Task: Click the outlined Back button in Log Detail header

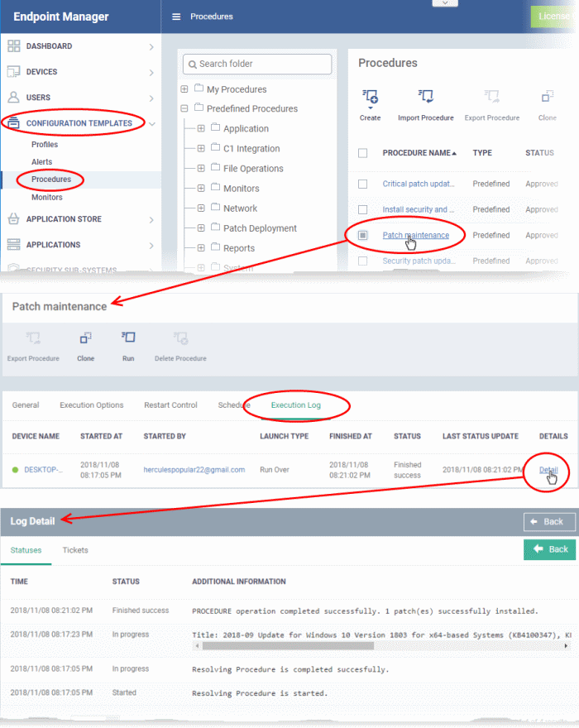Action: coord(550,521)
